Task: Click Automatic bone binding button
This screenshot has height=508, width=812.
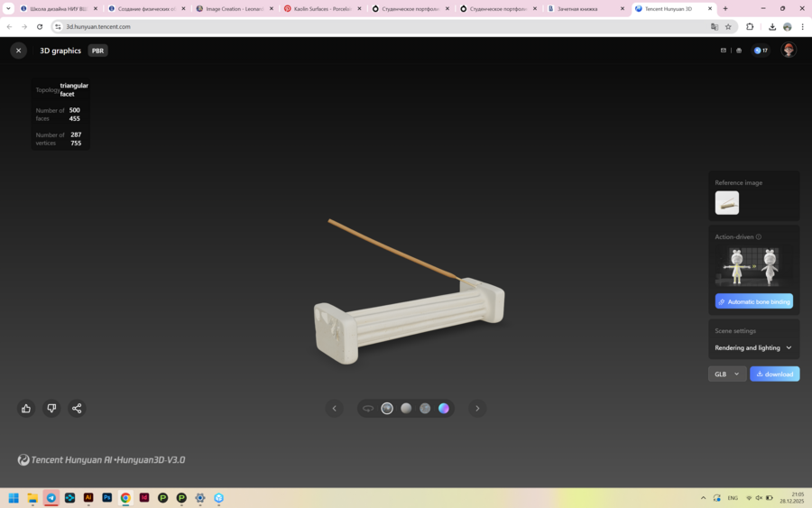Action: [x=753, y=301]
